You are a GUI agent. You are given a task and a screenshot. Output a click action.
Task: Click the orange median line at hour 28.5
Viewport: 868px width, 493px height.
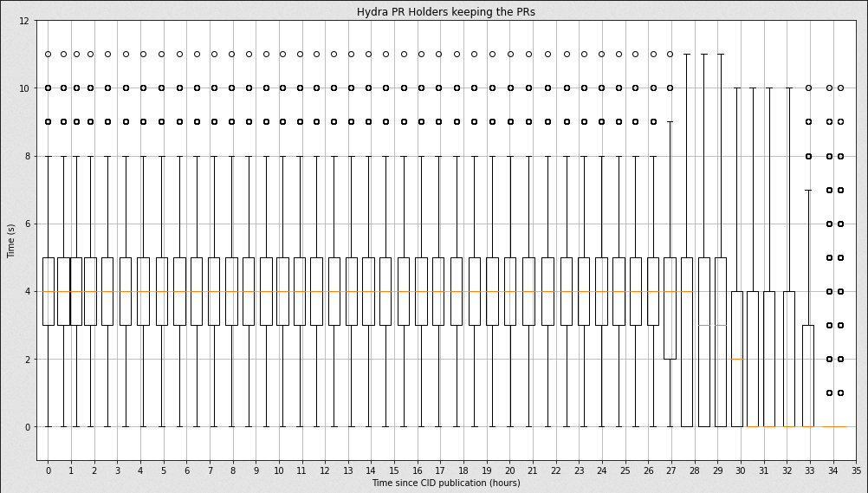click(x=704, y=325)
